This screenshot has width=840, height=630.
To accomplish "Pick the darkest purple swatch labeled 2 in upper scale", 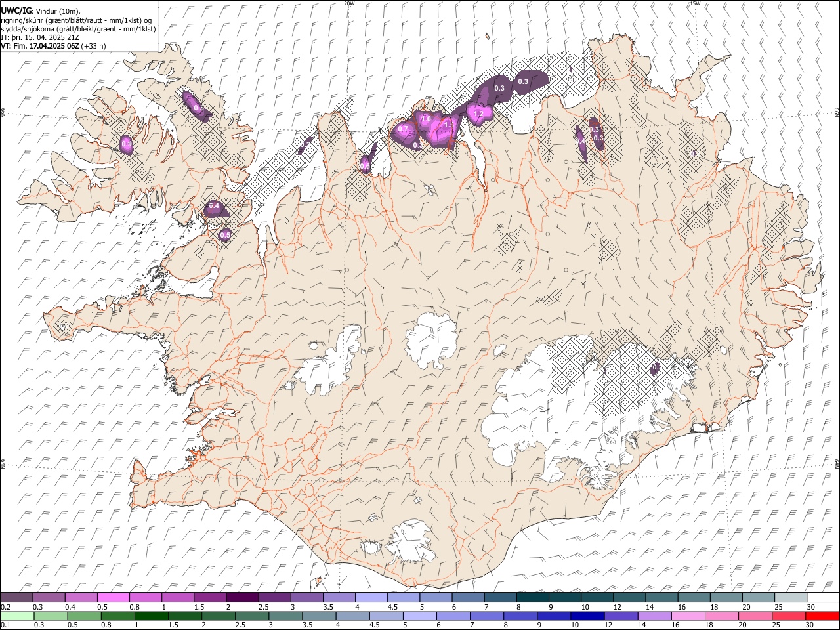I will tap(241, 597).
